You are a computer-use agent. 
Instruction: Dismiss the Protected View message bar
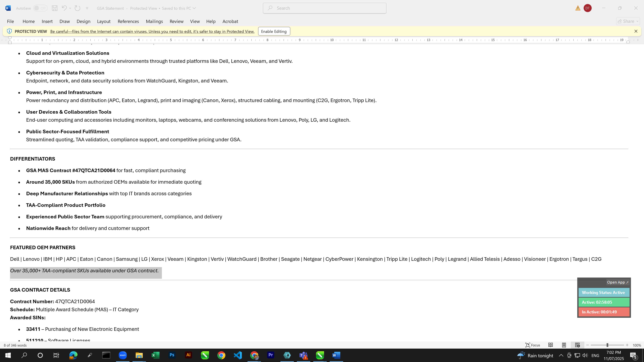(636, 31)
